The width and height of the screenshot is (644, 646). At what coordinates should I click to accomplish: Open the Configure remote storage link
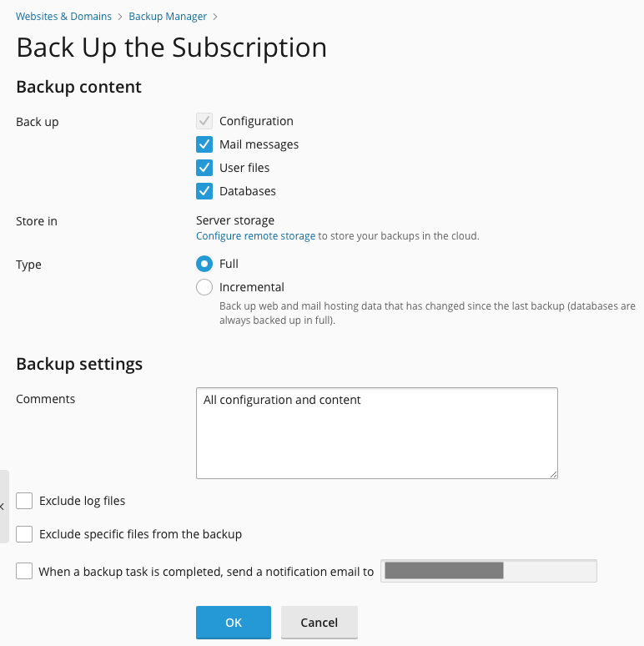pyautogui.click(x=255, y=236)
